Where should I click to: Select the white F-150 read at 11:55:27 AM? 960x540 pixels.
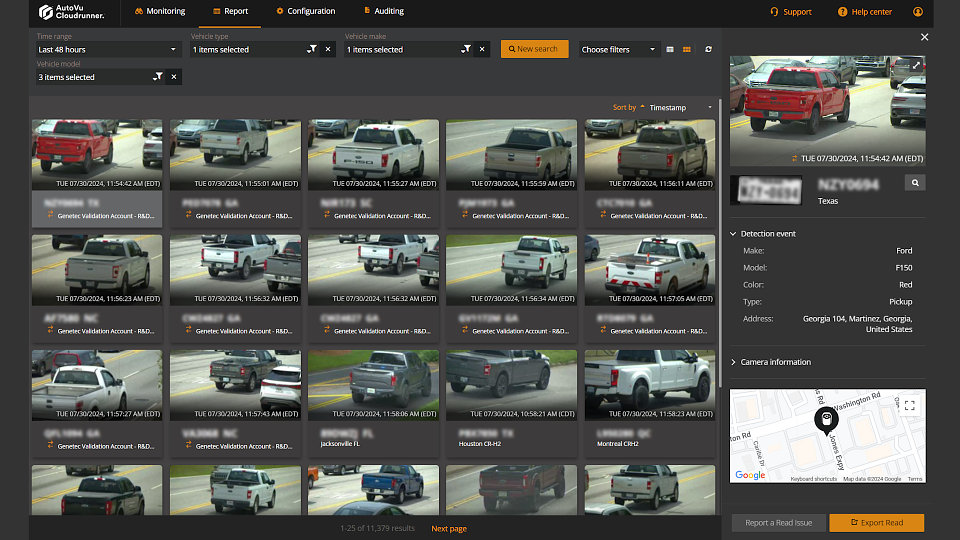(x=373, y=154)
